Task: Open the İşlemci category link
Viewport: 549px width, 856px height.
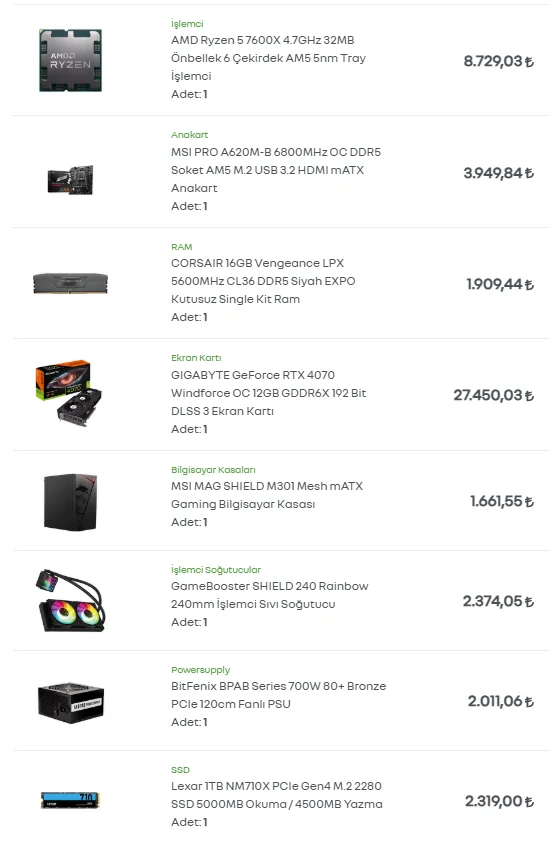Action: [187, 23]
